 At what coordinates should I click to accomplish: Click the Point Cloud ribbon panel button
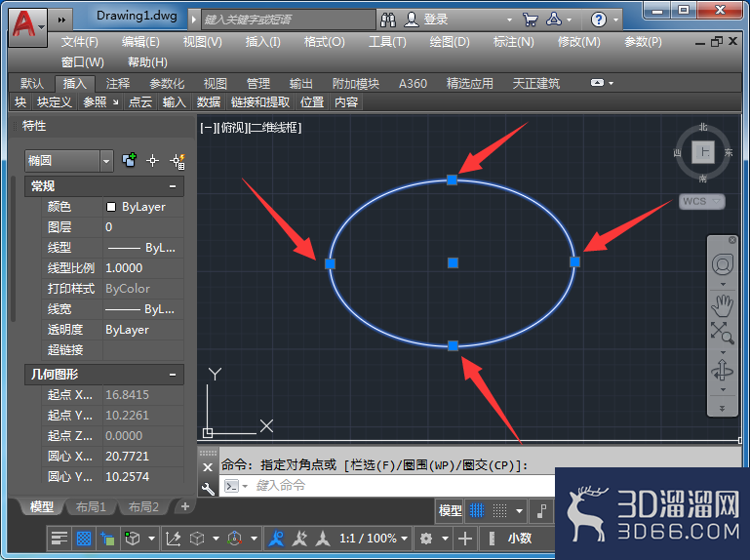[x=140, y=101]
